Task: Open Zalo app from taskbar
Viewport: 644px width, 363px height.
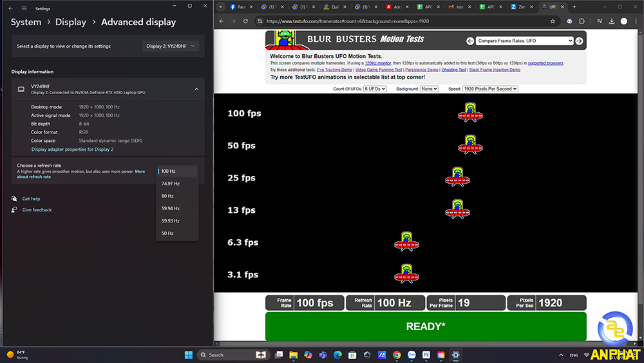Action: coord(412,355)
